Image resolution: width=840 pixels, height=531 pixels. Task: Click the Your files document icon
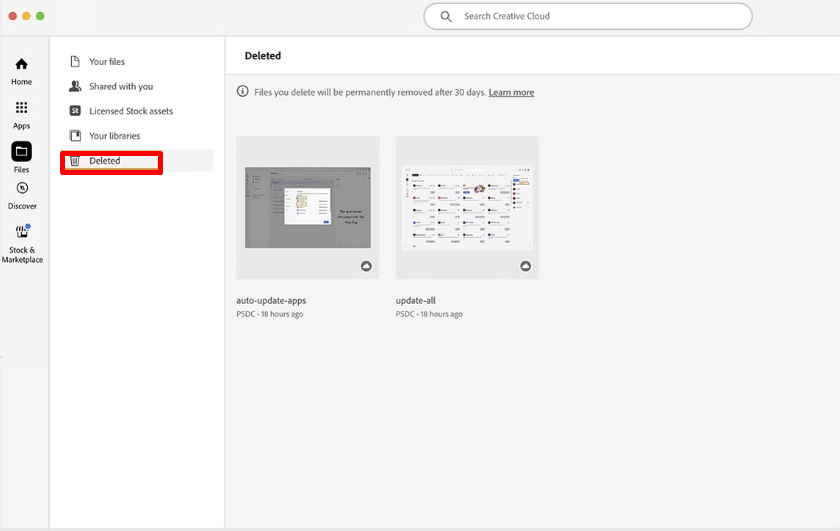point(75,61)
